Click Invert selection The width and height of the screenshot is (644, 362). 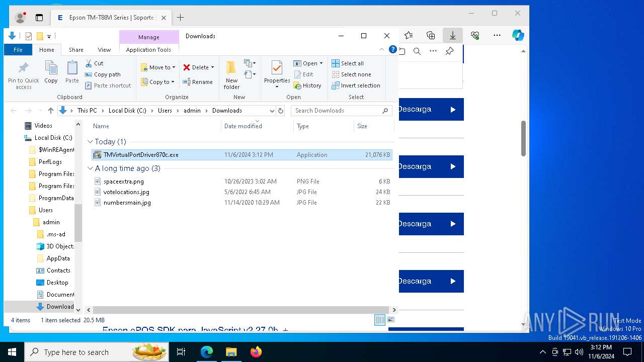coord(356,85)
